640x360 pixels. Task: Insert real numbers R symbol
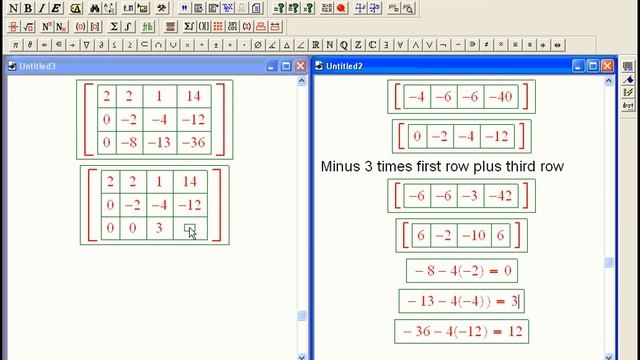coord(316,45)
